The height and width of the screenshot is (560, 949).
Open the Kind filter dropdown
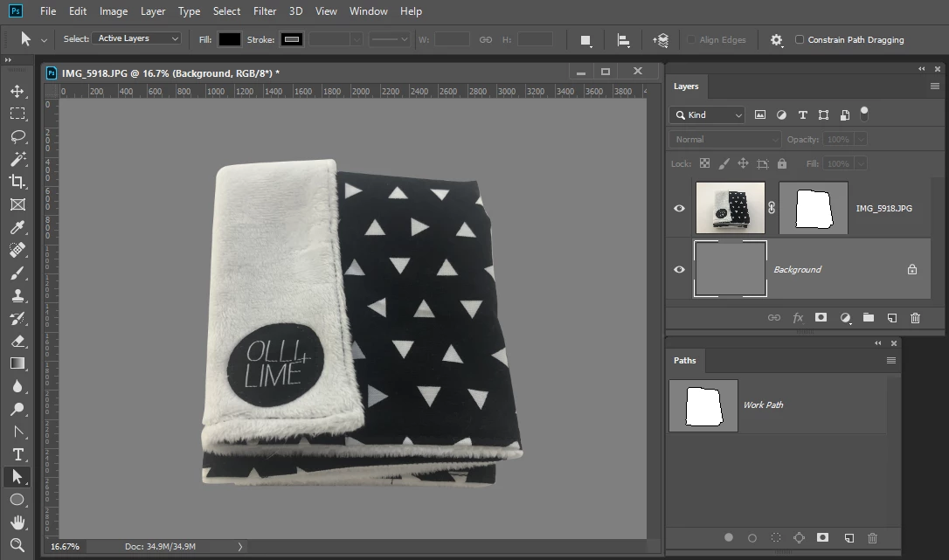[708, 115]
